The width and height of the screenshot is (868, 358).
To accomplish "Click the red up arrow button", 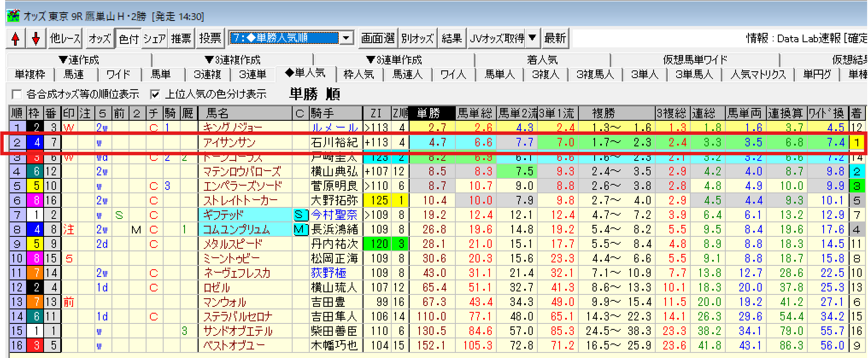I will pos(15,39).
